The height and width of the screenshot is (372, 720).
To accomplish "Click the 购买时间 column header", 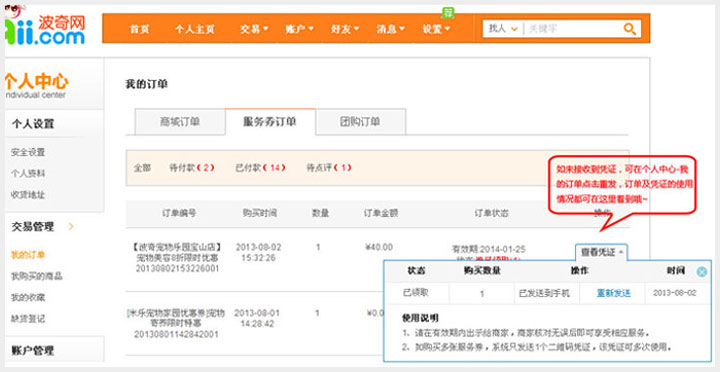I will tap(259, 214).
